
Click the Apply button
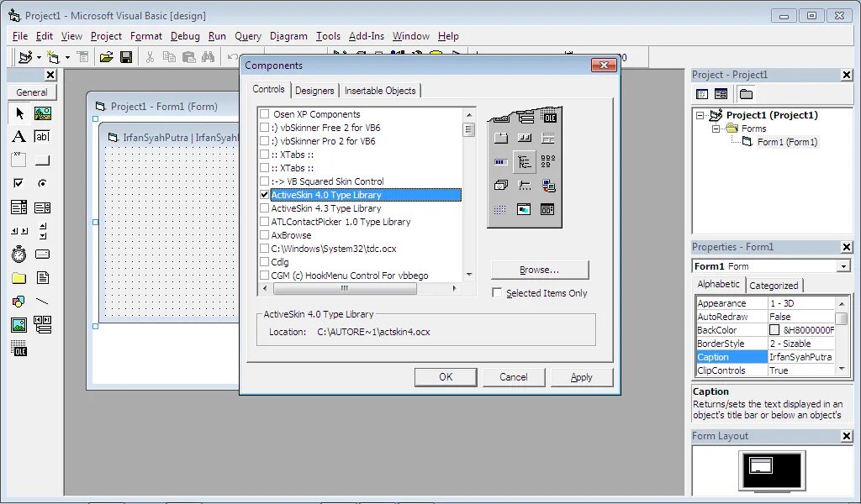(582, 377)
